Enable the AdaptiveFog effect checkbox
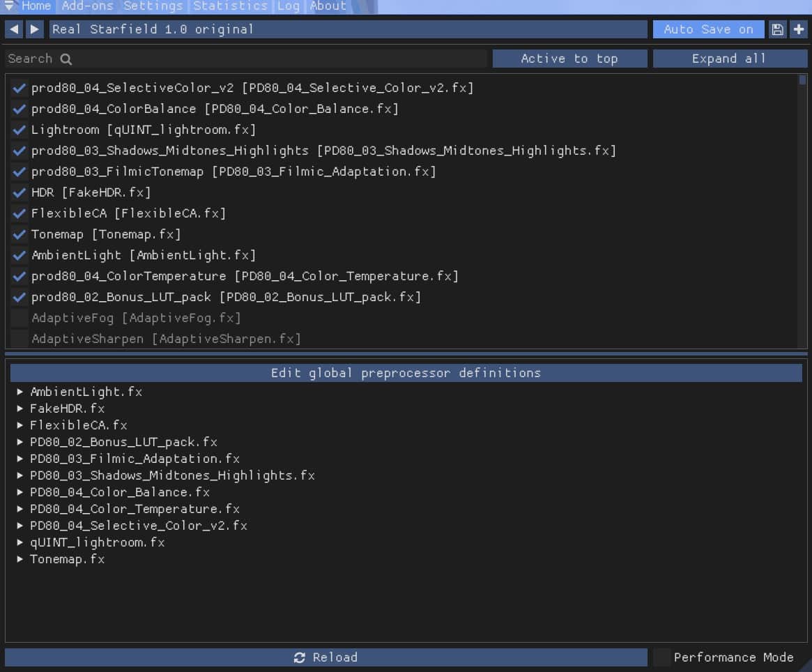The width and height of the screenshot is (812, 672). click(19, 318)
